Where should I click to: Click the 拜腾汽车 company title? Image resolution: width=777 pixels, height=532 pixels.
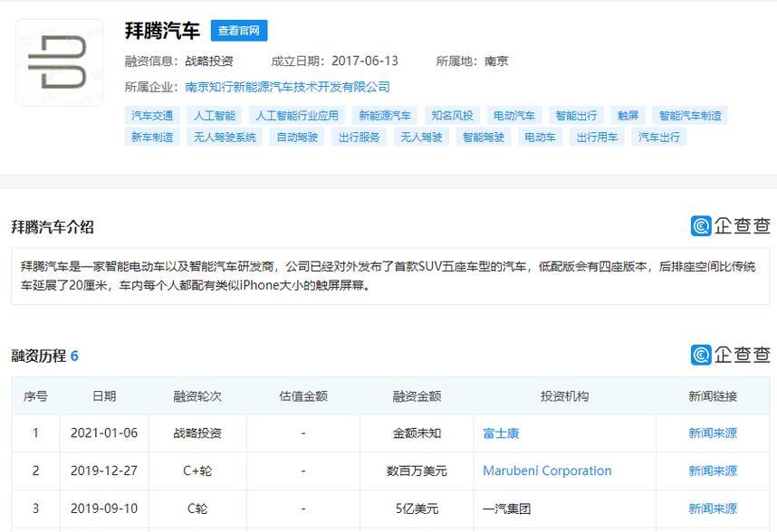tap(162, 31)
